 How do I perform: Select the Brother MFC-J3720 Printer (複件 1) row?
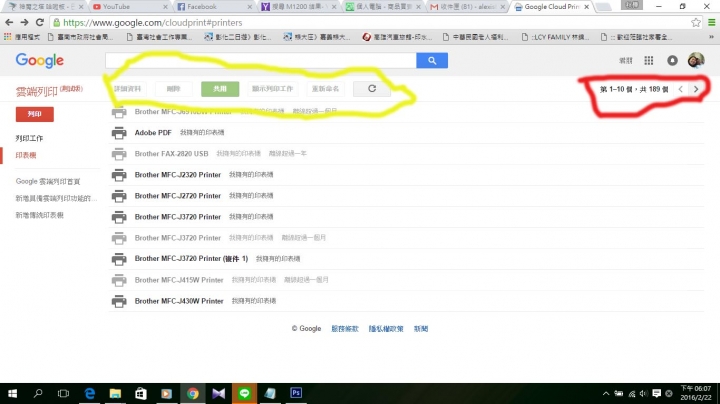pos(406,259)
